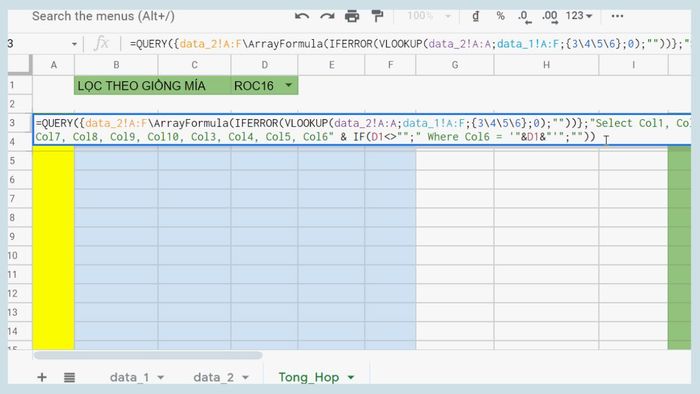The height and width of the screenshot is (394, 700).
Task: Open the ROC16 dropdown in cell D1
Action: [x=288, y=85]
